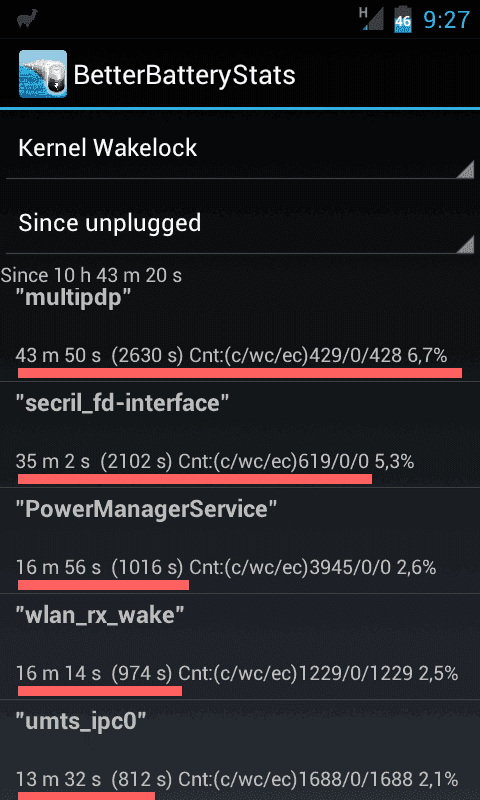Tap the red usage bar under PowerManagerService
Viewport: 480px width, 800px height.
coord(104,585)
